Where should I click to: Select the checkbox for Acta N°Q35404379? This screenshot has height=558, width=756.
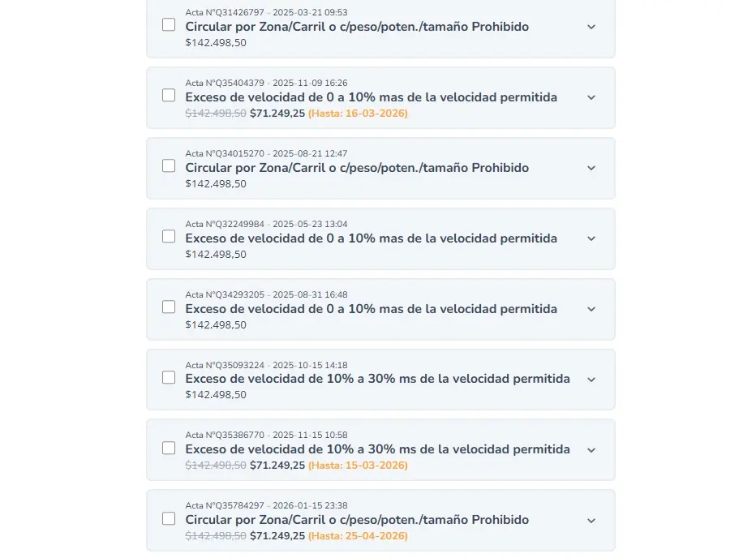pyautogui.click(x=168, y=95)
